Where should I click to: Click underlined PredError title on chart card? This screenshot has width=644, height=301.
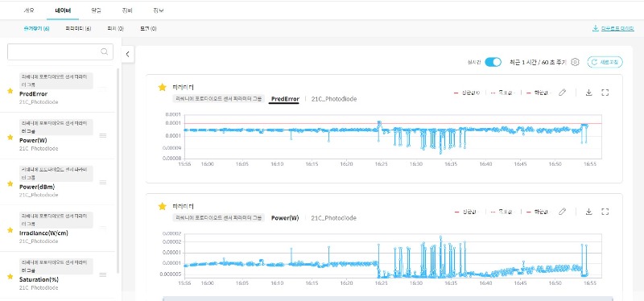pos(284,99)
